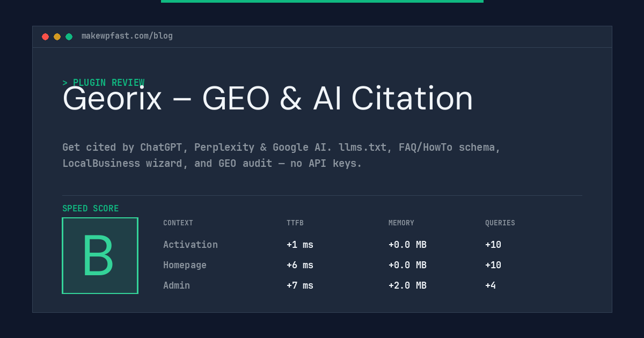Click Activation queries value '+10'
644x338 pixels.
(x=493, y=245)
